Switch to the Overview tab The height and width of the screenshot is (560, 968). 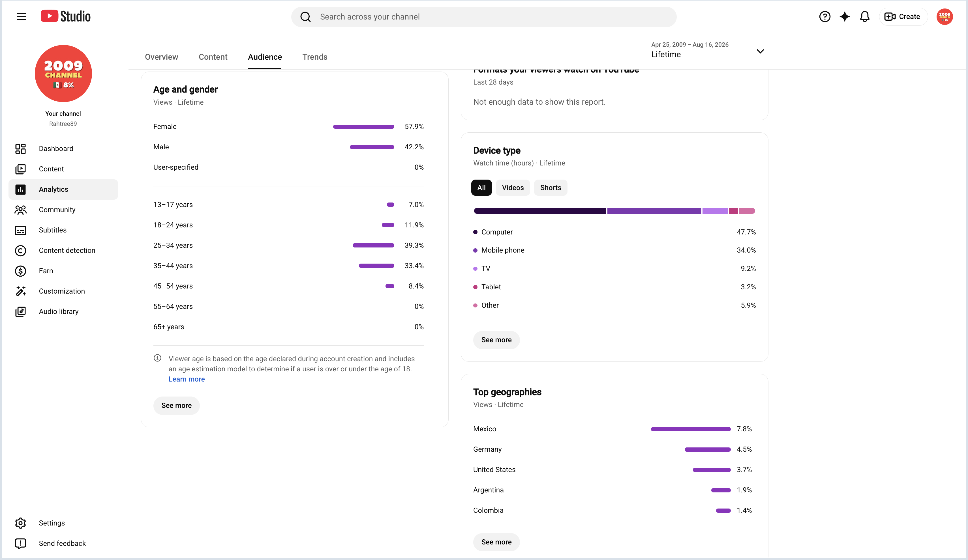pos(161,57)
